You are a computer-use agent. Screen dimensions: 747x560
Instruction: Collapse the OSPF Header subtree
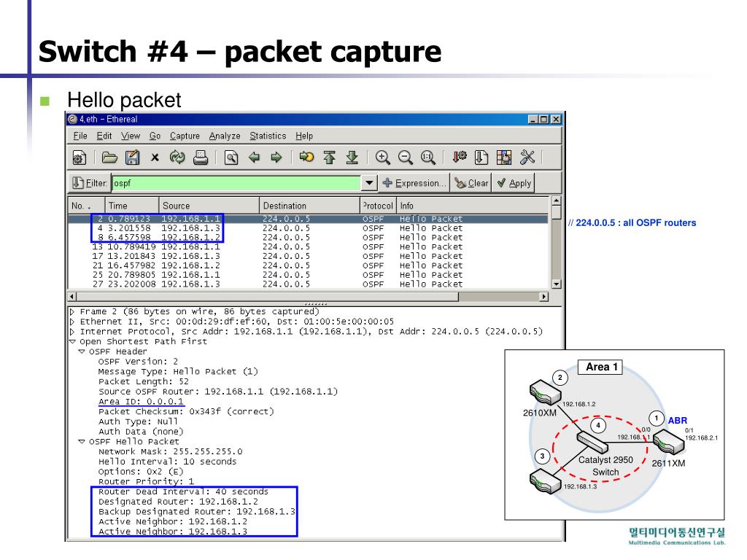click(x=82, y=352)
